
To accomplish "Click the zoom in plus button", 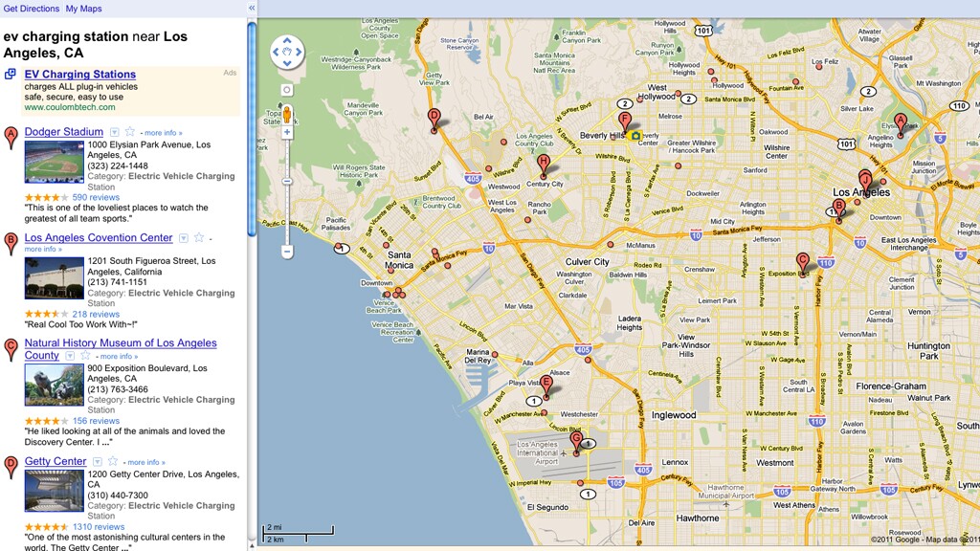I will pyautogui.click(x=287, y=132).
